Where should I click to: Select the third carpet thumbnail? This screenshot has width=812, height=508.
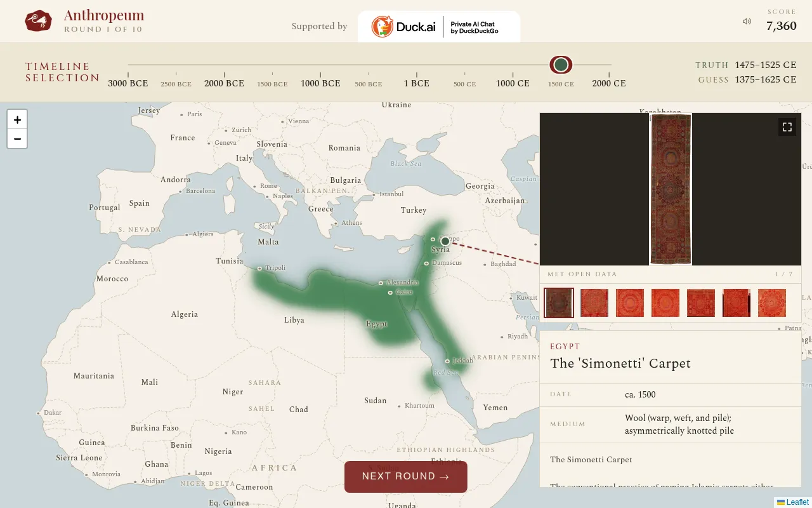630,303
